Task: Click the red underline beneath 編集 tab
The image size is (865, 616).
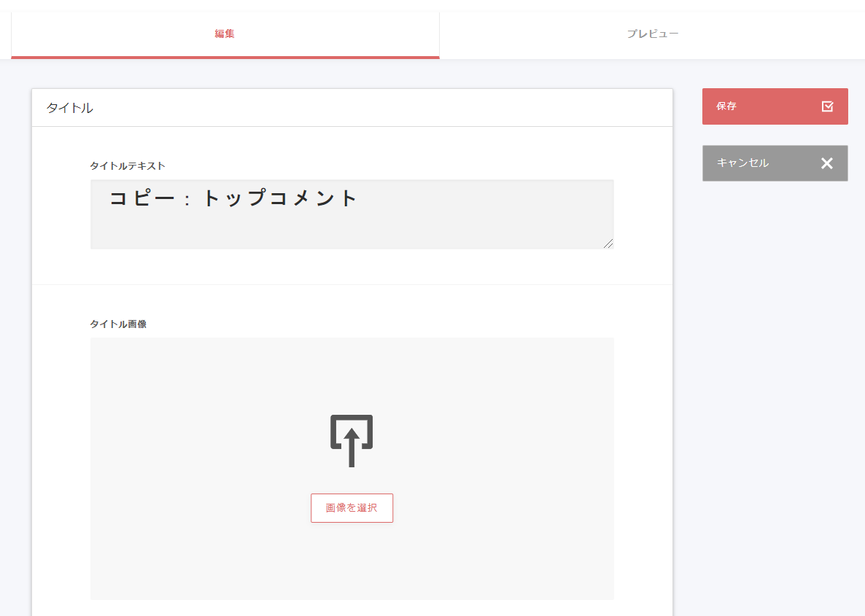Action: pyautogui.click(x=225, y=57)
